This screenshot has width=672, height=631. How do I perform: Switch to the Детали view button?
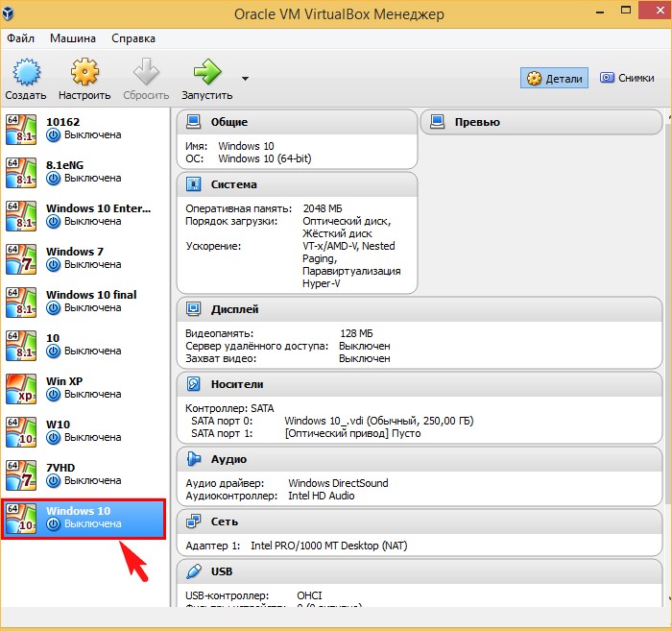click(554, 78)
